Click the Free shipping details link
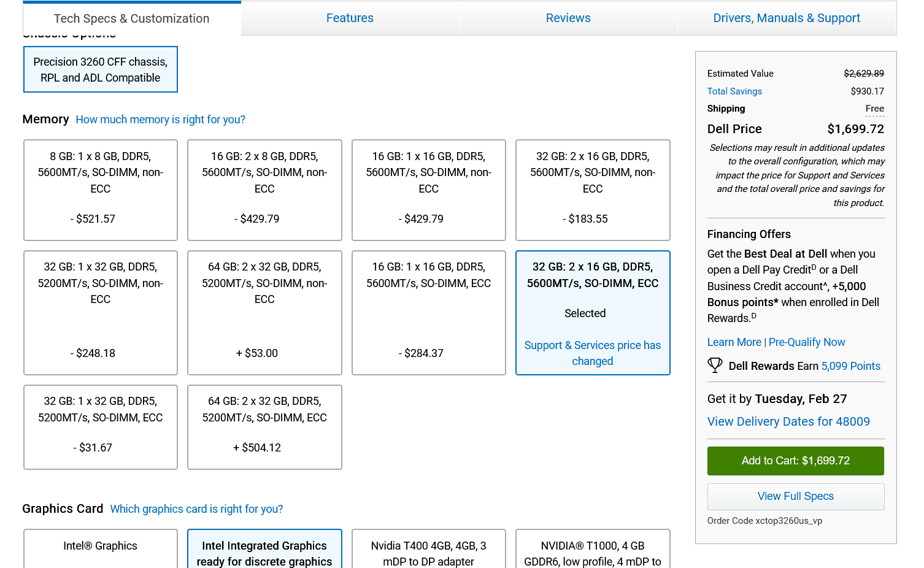 (x=875, y=109)
